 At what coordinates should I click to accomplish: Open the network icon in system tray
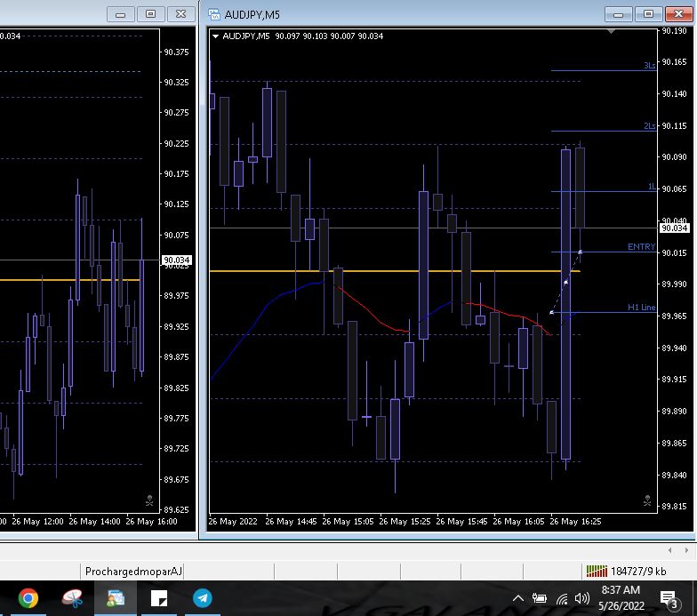[561, 598]
